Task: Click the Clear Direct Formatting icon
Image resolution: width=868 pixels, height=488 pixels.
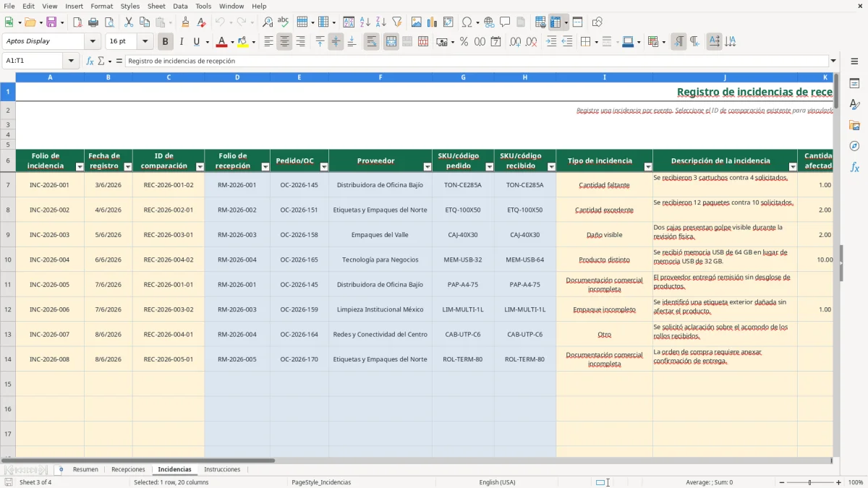Action: pyautogui.click(x=201, y=22)
